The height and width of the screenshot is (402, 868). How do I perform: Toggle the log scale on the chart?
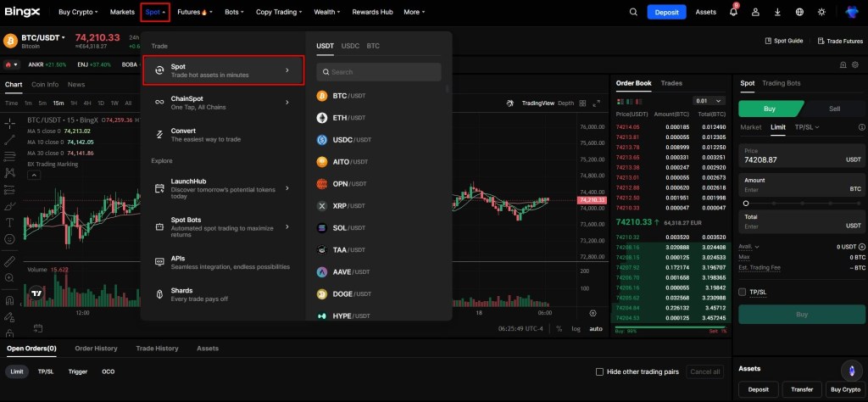[576, 328]
